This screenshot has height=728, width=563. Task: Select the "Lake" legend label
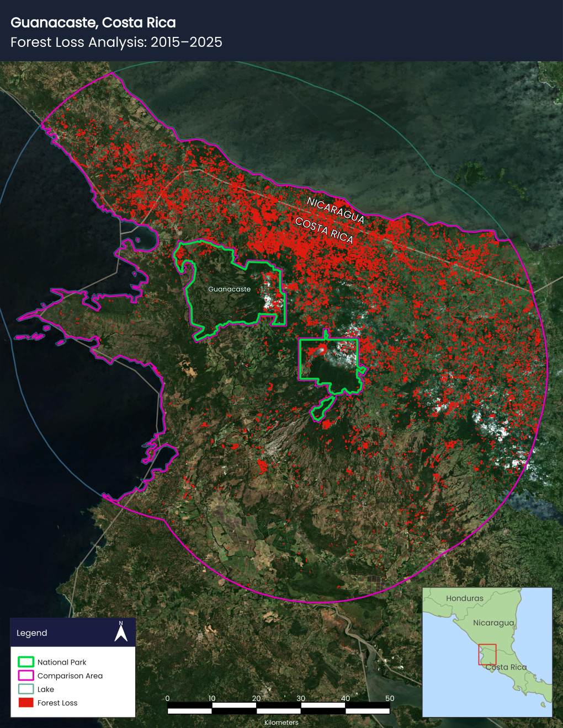point(46,689)
